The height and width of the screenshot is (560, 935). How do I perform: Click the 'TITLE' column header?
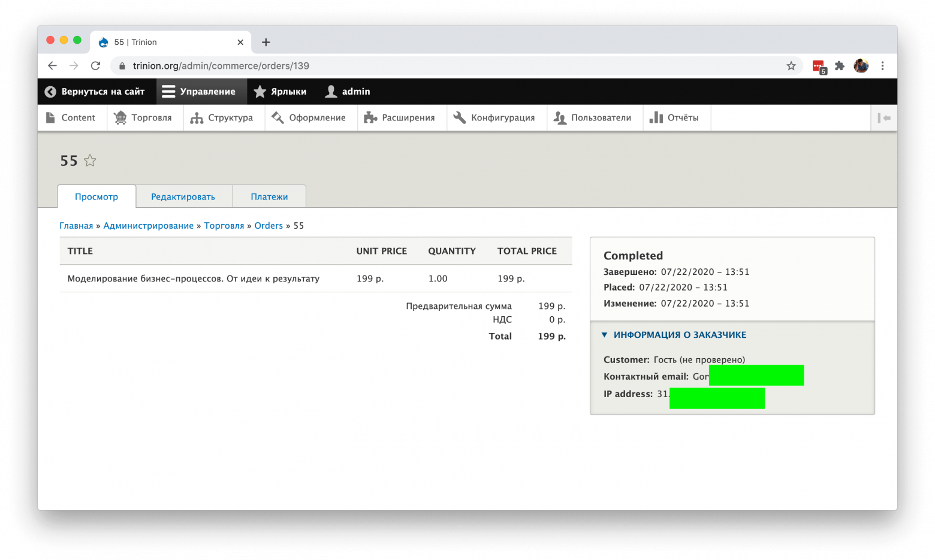[80, 251]
